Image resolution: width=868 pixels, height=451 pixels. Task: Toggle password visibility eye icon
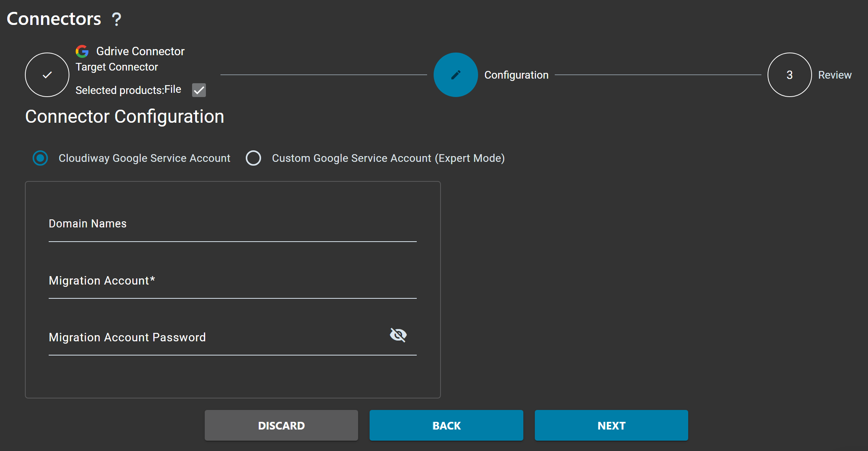[398, 335]
